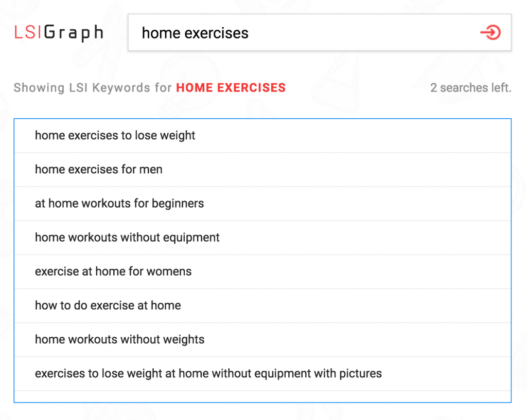Click the LSIGraph logo
Screen dimensions: 527x420
click(x=58, y=32)
